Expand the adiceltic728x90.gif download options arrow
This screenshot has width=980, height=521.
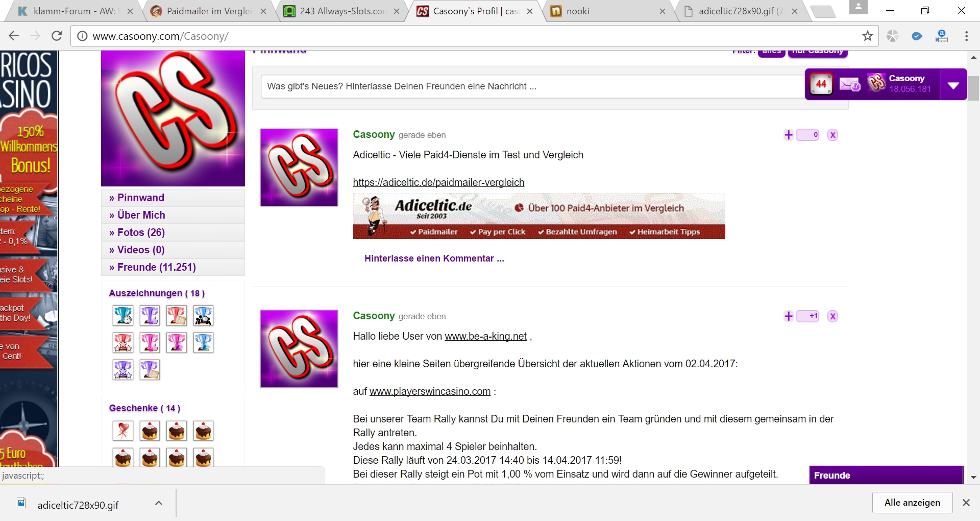pyautogui.click(x=159, y=504)
